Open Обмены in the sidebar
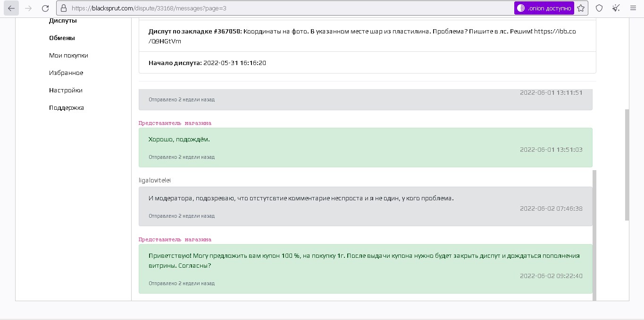This screenshot has height=320, width=644. tap(62, 38)
